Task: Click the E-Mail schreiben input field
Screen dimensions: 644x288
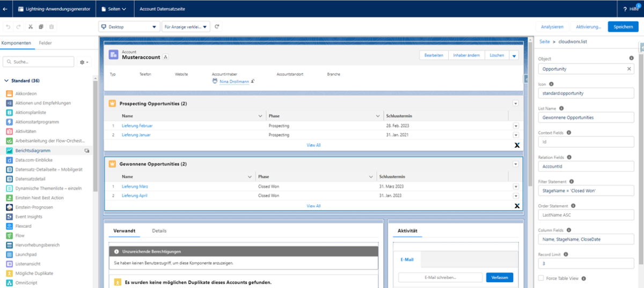Action: (440, 277)
